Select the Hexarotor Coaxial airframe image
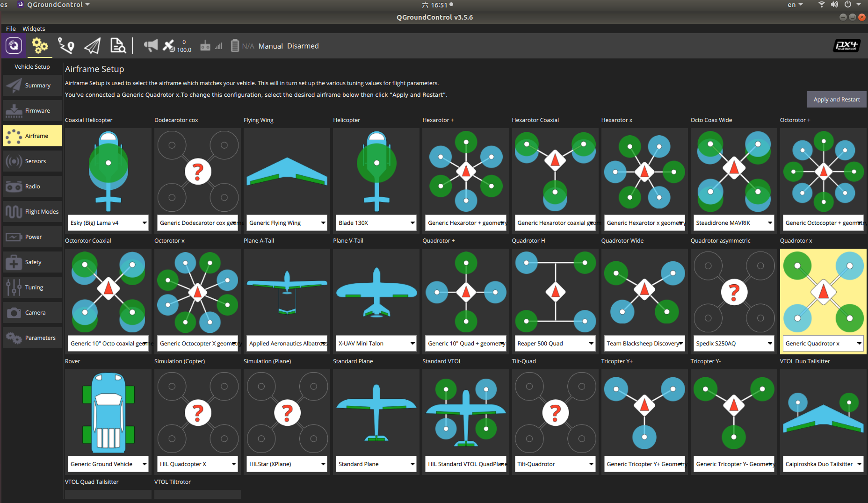 tap(555, 171)
